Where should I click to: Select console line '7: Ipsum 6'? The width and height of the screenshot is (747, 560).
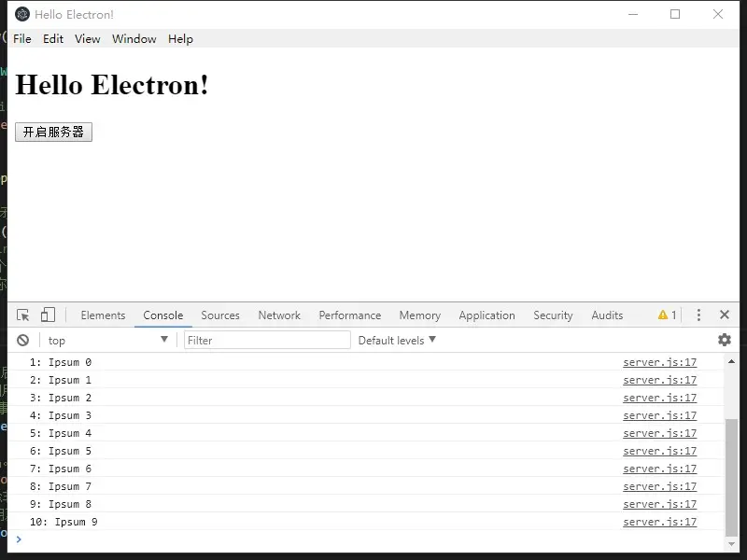pos(61,469)
